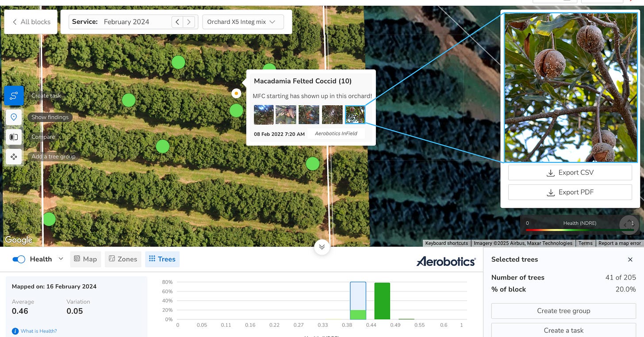This screenshot has width=644, height=337.
Task: Open first photo thumbnail in finding popup
Action: tap(264, 115)
